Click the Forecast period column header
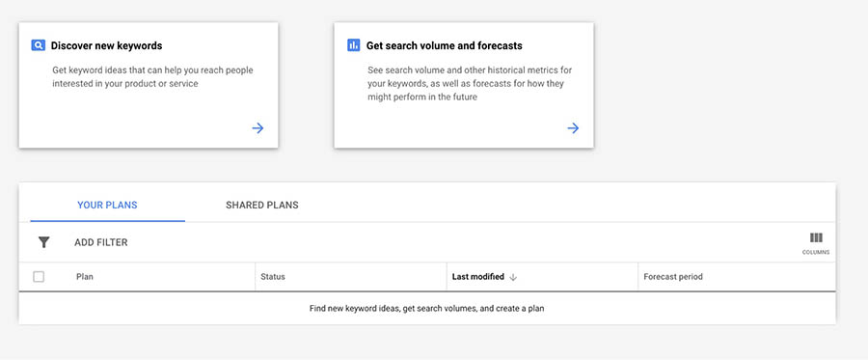This screenshot has height=360, width=868. tap(673, 277)
